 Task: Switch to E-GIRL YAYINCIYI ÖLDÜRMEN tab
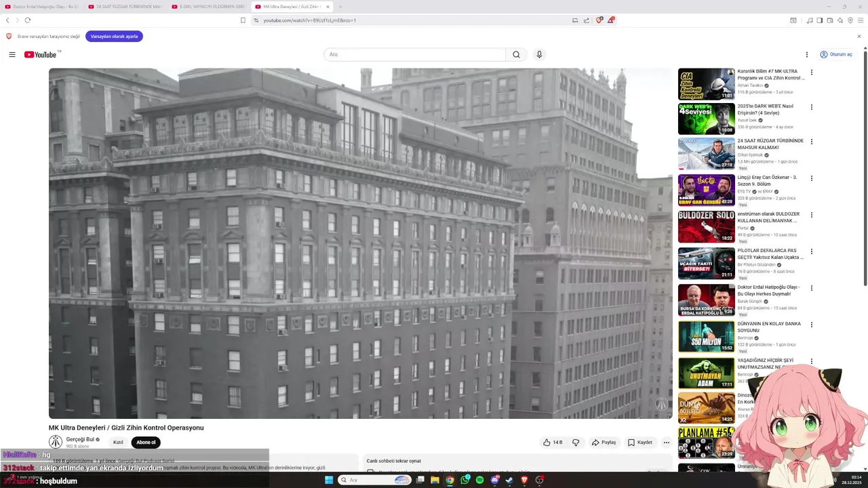(209, 7)
